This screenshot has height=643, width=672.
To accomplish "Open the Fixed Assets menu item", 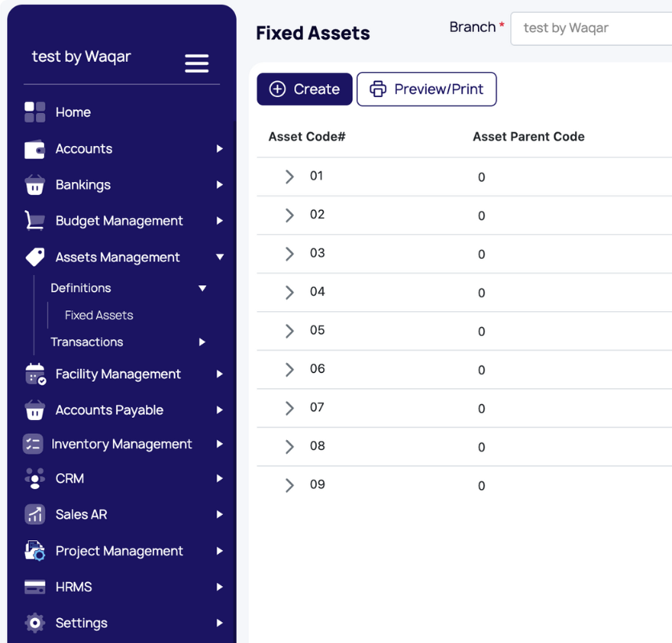I will (x=99, y=315).
